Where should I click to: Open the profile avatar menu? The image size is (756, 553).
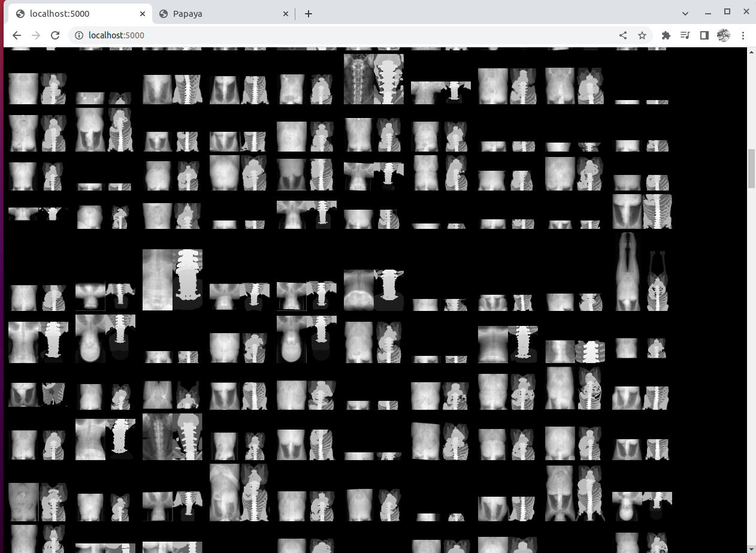point(724,35)
